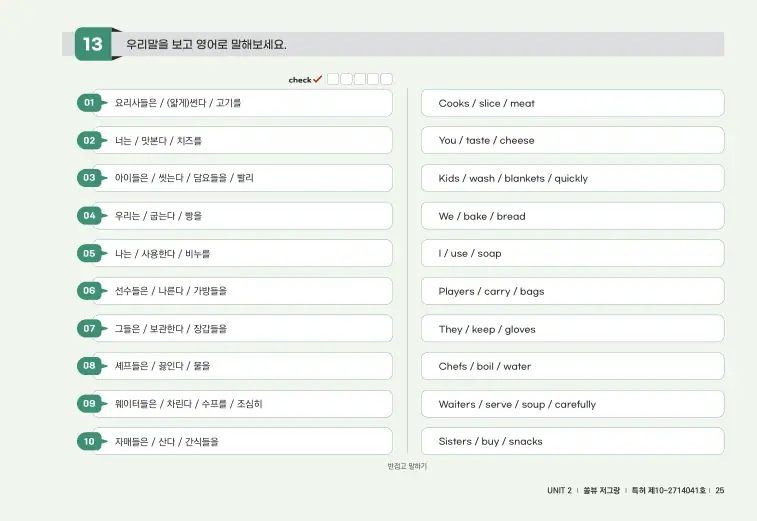The height and width of the screenshot is (521, 757).
Task: Tick the fifth check box after 'check'
Action: pyautogui.click(x=386, y=79)
